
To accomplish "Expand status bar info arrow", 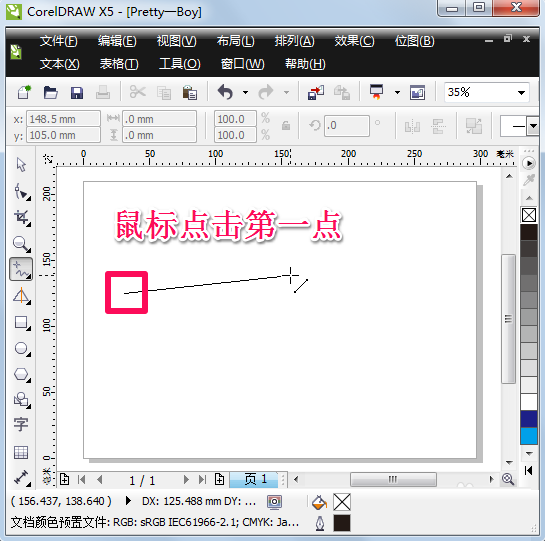I will click(x=128, y=501).
